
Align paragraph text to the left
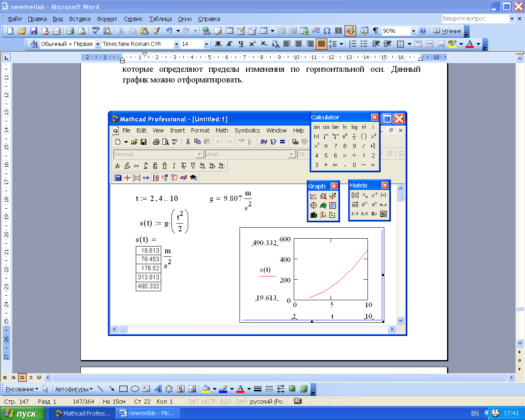pos(287,44)
